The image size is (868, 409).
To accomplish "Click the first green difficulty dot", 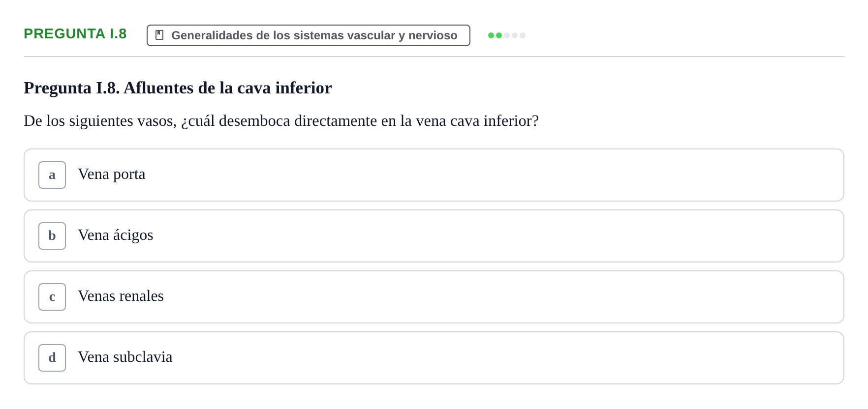I will [x=491, y=35].
